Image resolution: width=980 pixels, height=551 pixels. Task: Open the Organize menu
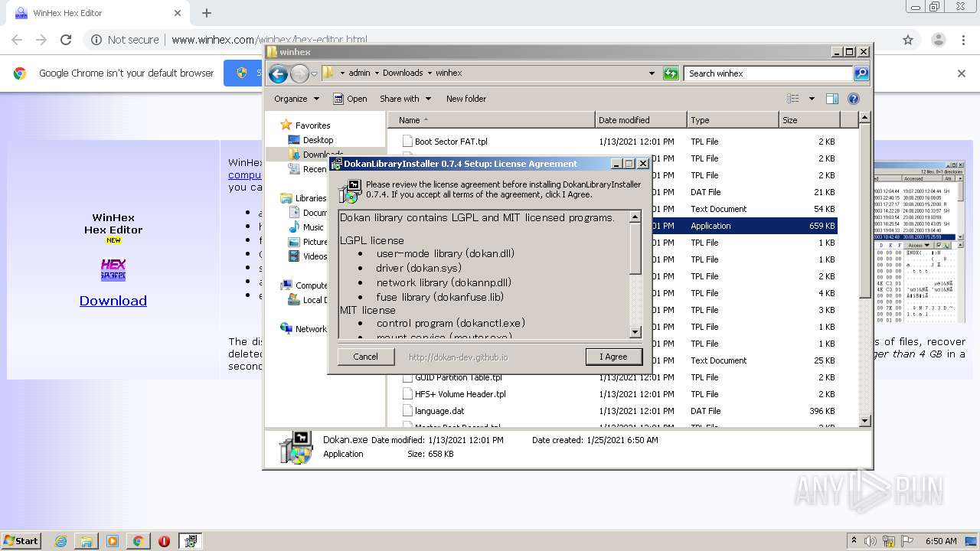296,99
